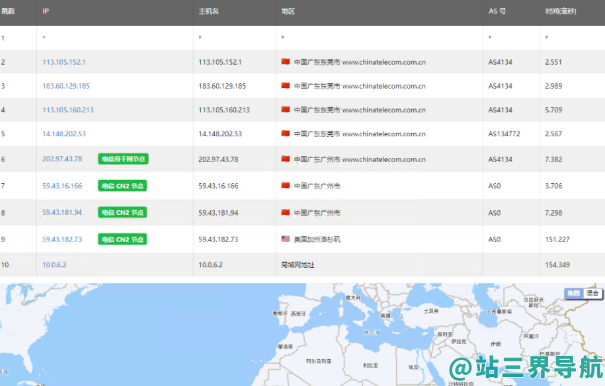Open the IP link 14.148.202.53
This screenshot has width=605, height=386.
tap(64, 134)
